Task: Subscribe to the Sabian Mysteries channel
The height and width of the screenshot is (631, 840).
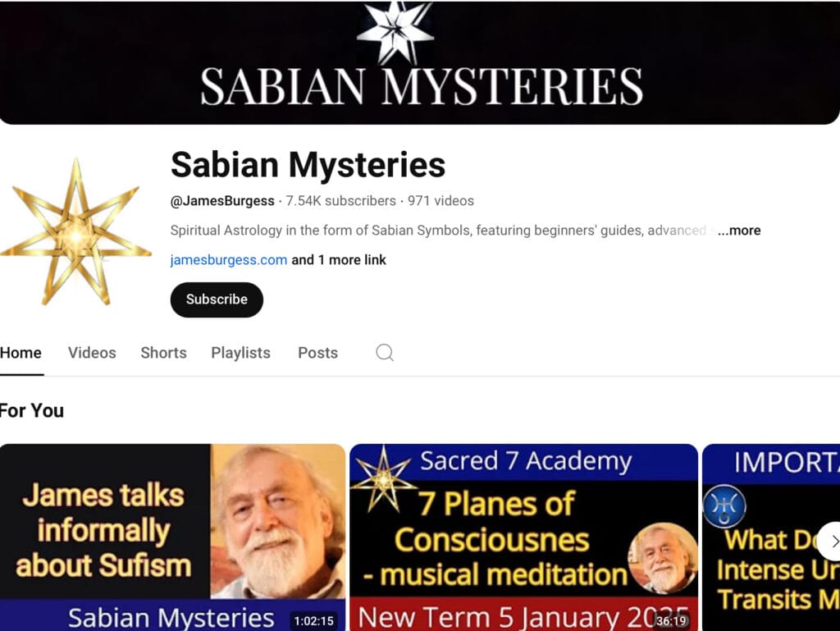Action: [217, 299]
